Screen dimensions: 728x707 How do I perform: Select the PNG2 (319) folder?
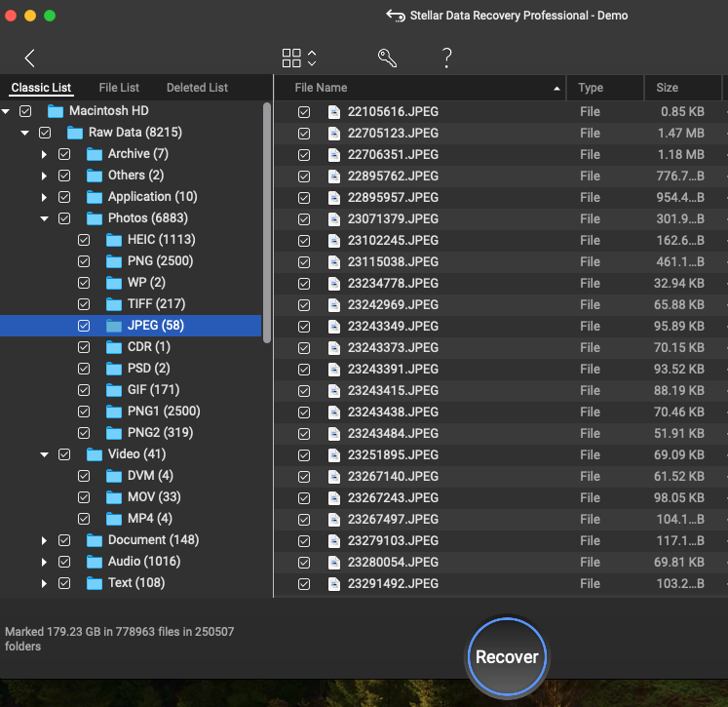pos(160,432)
